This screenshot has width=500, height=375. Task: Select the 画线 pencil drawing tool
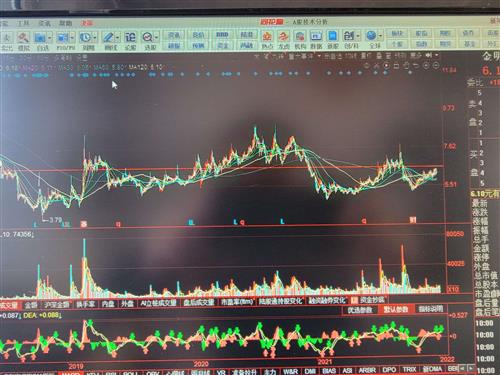click(108, 37)
